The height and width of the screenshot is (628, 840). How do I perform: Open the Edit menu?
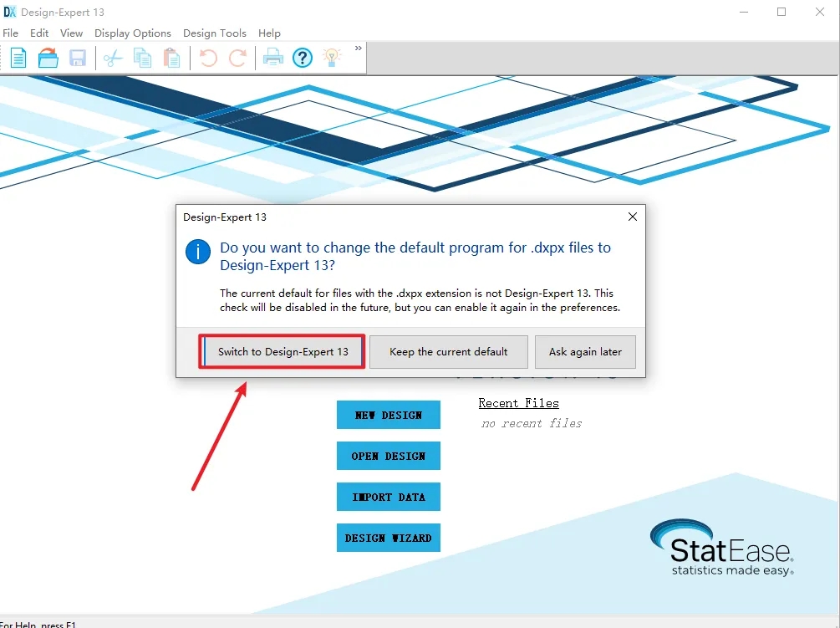pos(39,33)
